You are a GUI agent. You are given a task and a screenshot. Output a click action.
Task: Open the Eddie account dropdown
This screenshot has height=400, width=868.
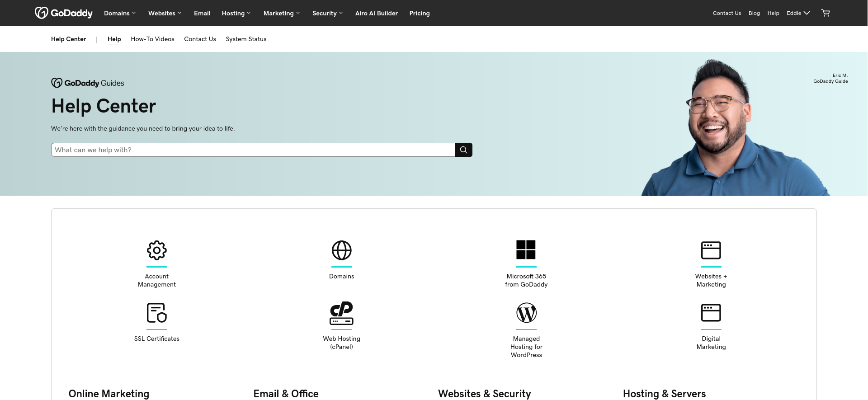click(x=798, y=13)
